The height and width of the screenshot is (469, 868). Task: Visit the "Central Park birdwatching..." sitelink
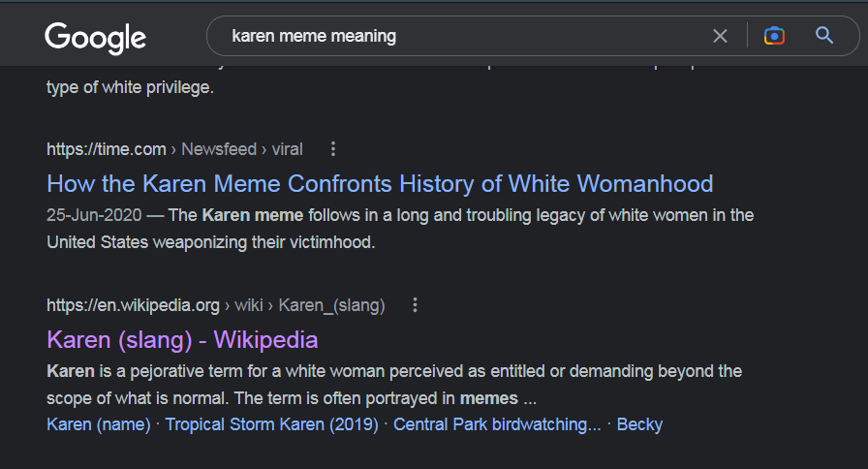click(497, 424)
